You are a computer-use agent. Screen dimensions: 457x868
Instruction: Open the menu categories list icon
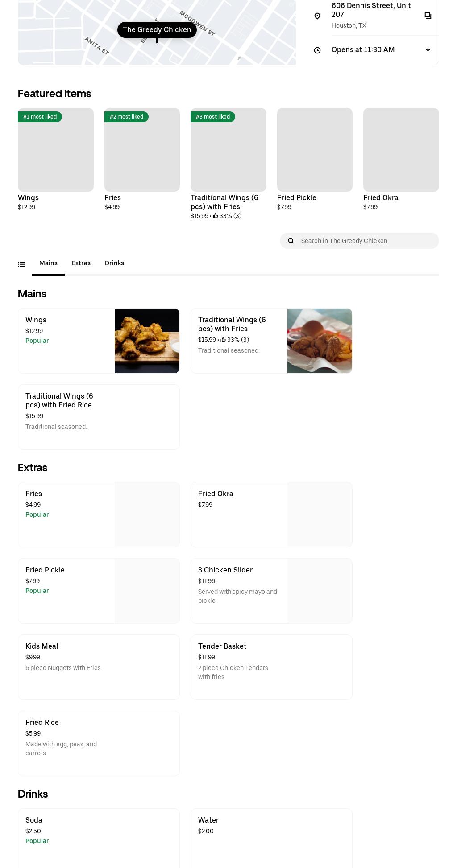(x=21, y=264)
